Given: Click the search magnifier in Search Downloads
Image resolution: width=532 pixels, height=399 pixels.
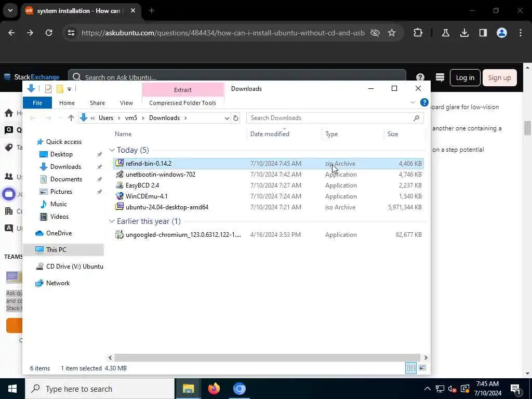Looking at the screenshot, I should [416, 118].
